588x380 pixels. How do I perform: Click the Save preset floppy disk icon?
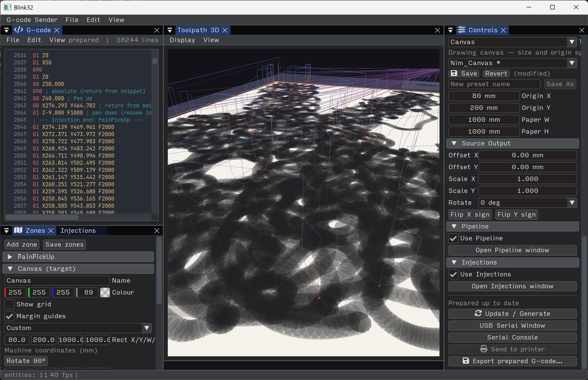(x=454, y=73)
